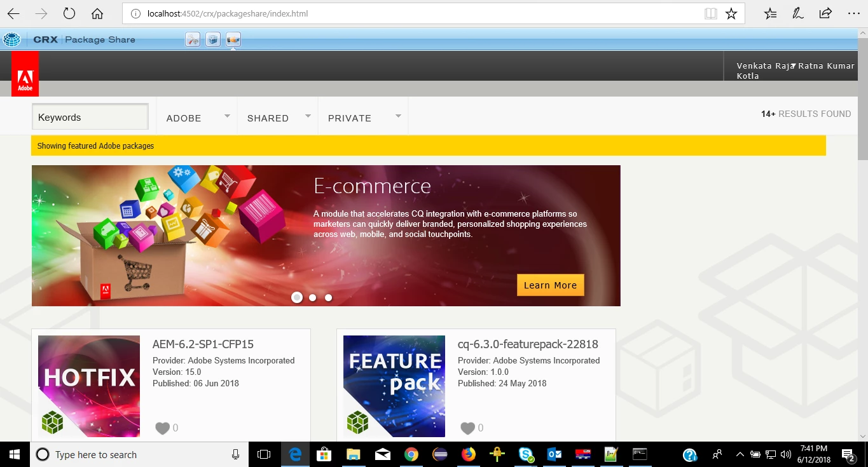The image size is (868, 467).
Task: Open Chrome from taskbar
Action: coord(411,454)
